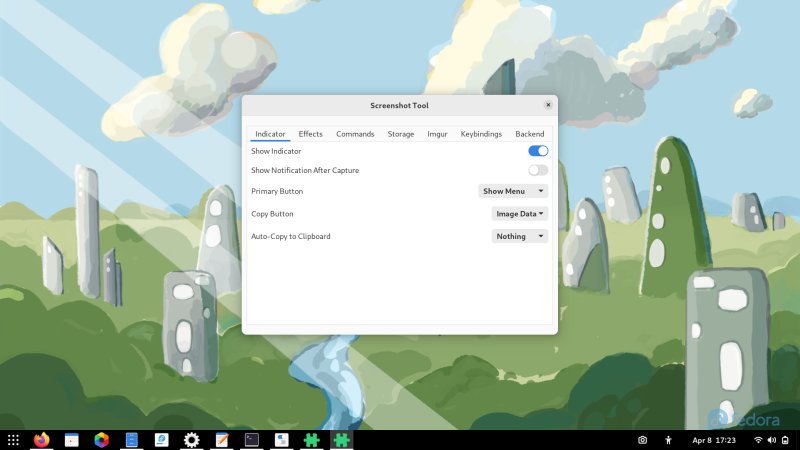The height and width of the screenshot is (450, 800).
Task: Open the Storage tab
Action: click(x=401, y=134)
